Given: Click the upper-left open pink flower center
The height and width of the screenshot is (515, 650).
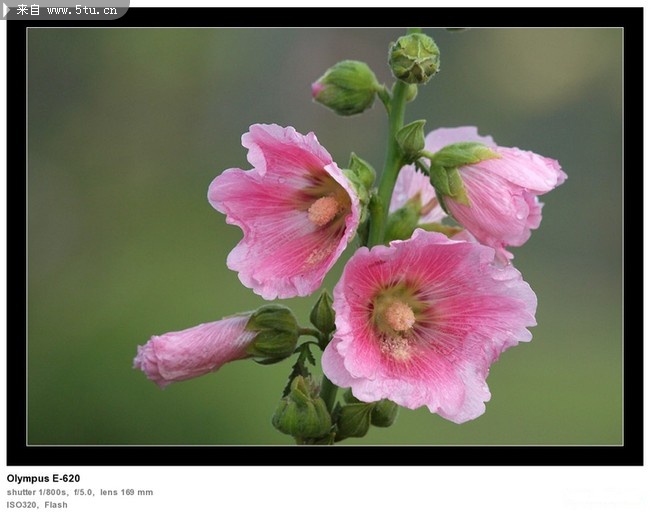Looking at the screenshot, I should (x=323, y=210).
